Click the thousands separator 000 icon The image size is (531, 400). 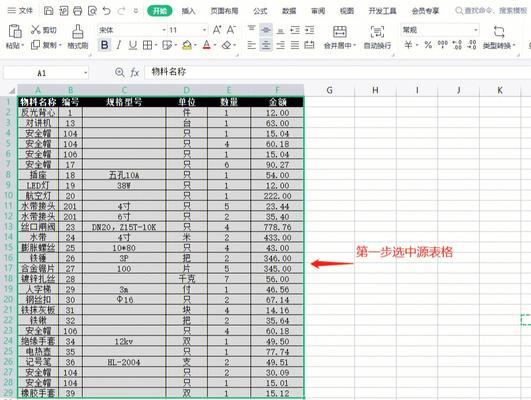tap(443, 45)
